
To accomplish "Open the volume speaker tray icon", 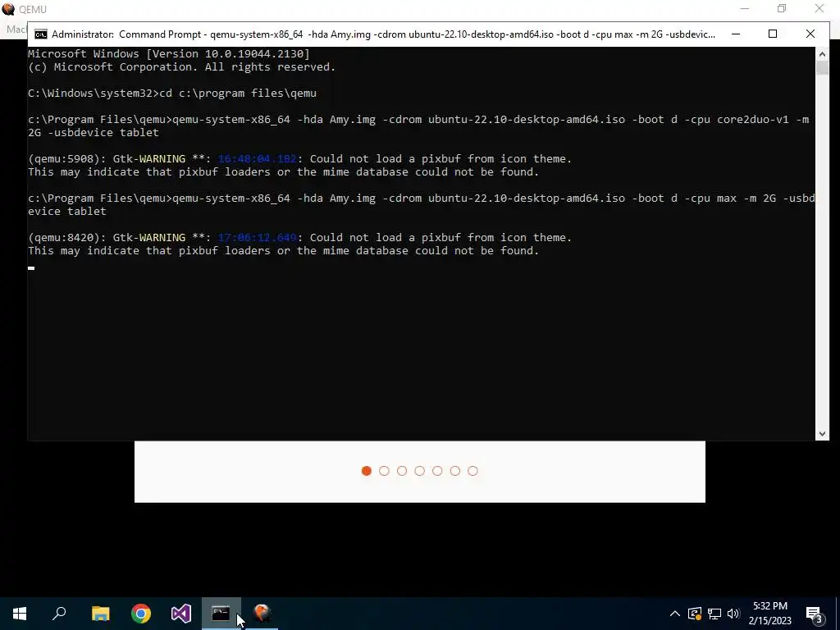I will 733,614.
